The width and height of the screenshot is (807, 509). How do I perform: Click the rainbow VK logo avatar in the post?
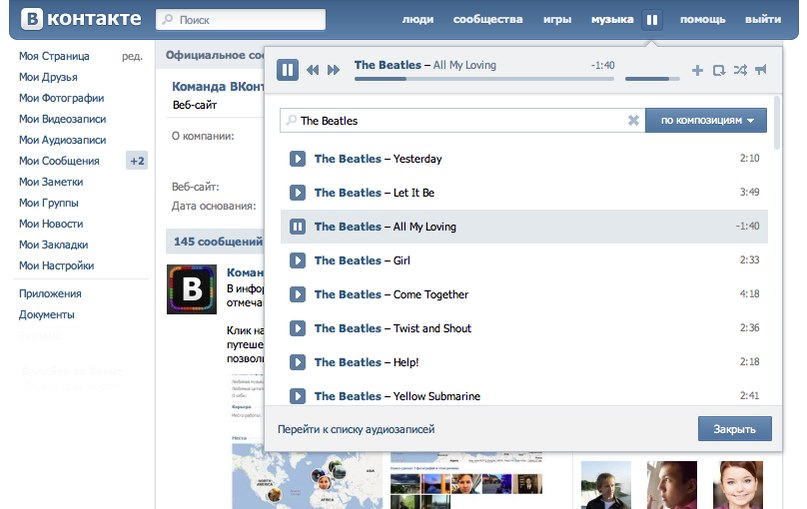tap(191, 289)
